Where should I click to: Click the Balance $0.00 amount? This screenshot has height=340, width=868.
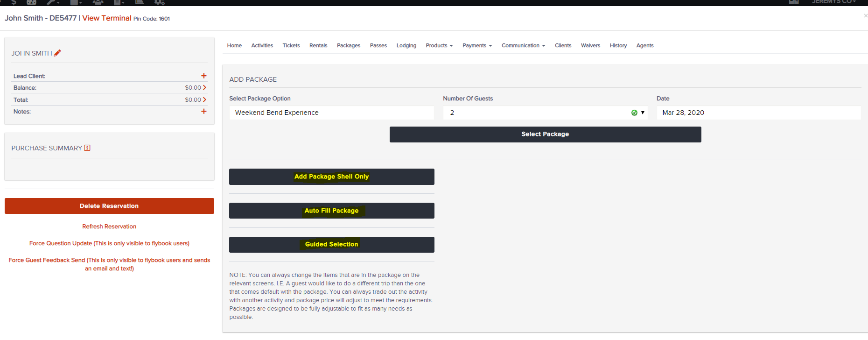[193, 88]
